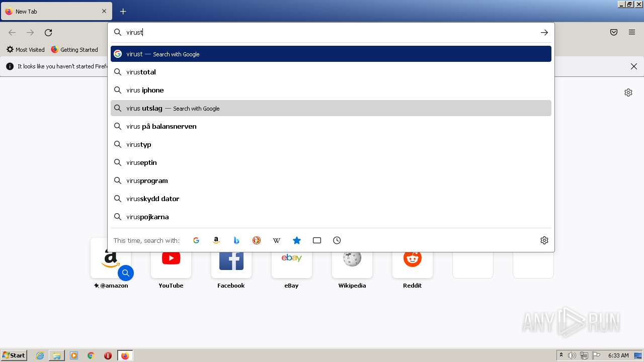Open search settings gear in dropdown
This screenshot has width=644, height=362.
pos(544,240)
